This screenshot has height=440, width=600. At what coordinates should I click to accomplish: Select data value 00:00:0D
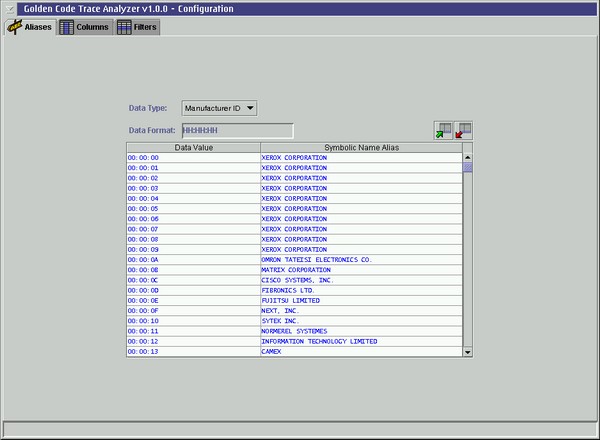(194, 290)
